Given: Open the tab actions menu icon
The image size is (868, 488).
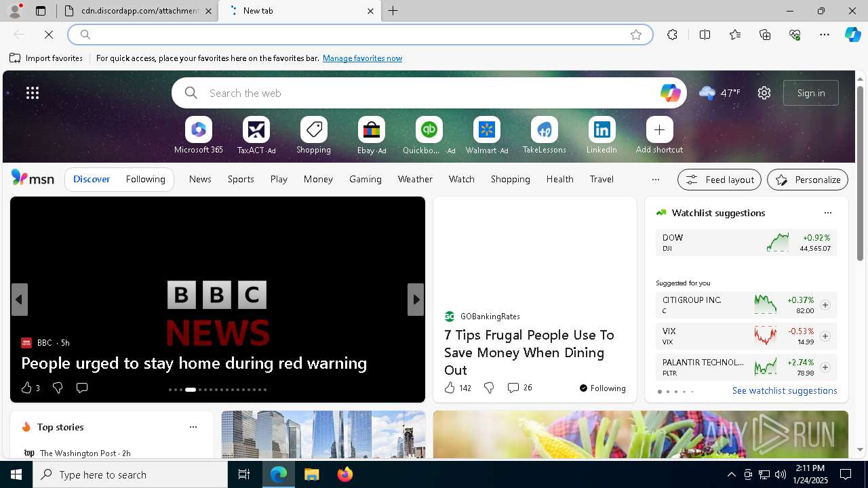Looking at the screenshot, I should (41, 11).
